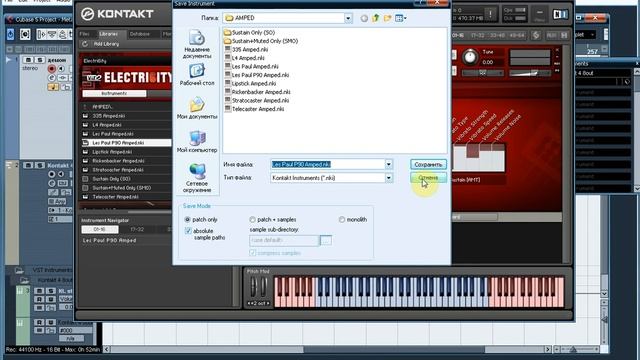The height and width of the screenshot is (360, 640).
Task: Adjust the instrument volume slider
Action: click(x=529, y=73)
